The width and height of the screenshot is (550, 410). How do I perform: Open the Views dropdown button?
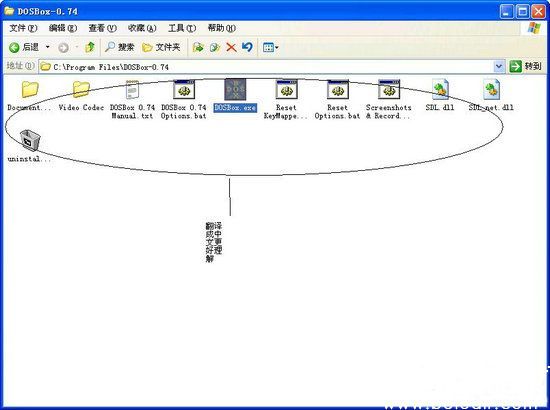(270, 47)
